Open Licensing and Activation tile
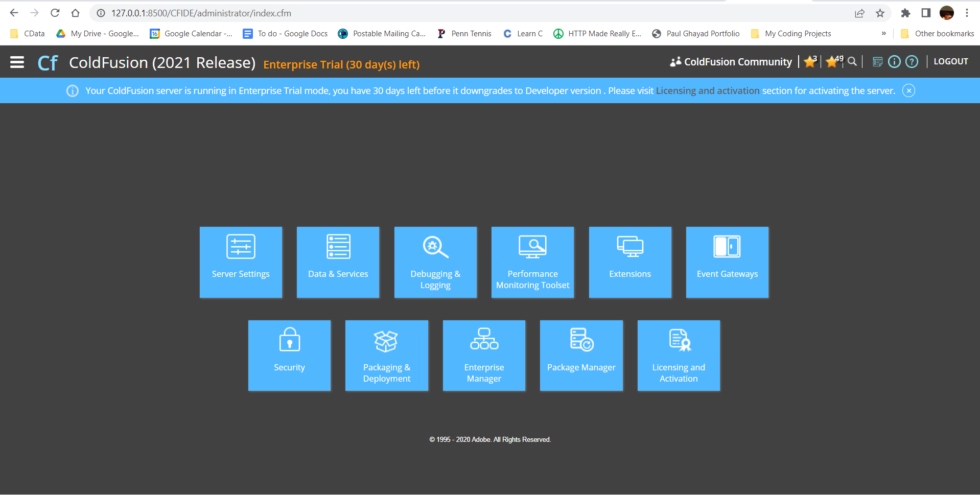Screen dimensions: 980x495 (x=679, y=356)
